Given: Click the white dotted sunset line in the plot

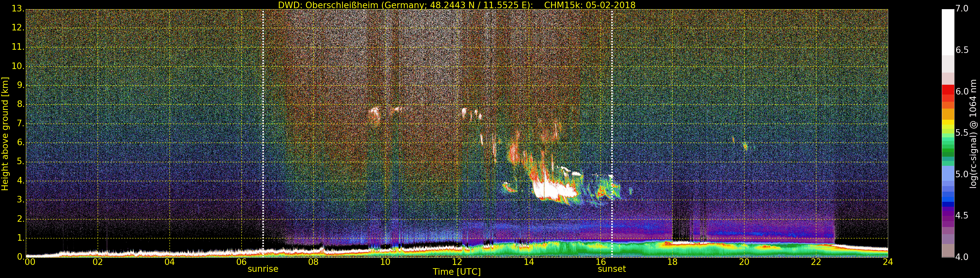Looking at the screenshot, I should pyautogui.click(x=612, y=114).
